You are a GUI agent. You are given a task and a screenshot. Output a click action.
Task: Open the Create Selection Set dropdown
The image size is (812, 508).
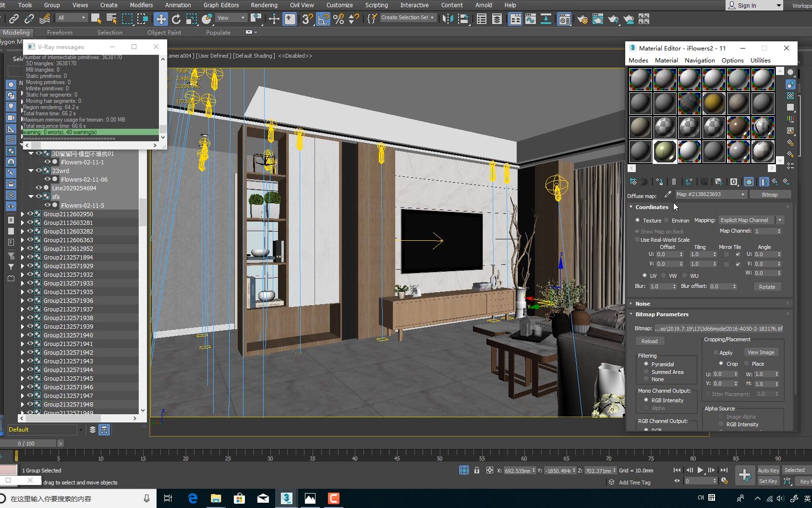pos(408,17)
